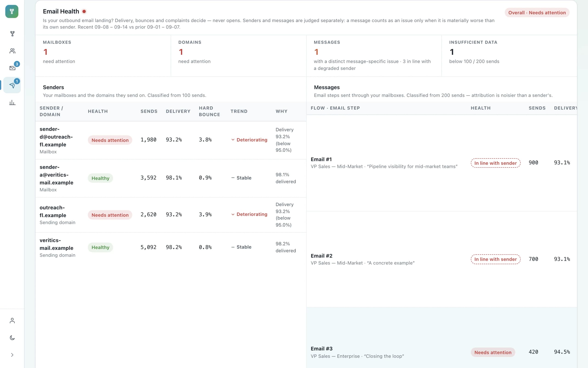Viewport: 588px width, 368px height.
Task: Click the Hard Bounce column header
Action: pyautogui.click(x=209, y=111)
